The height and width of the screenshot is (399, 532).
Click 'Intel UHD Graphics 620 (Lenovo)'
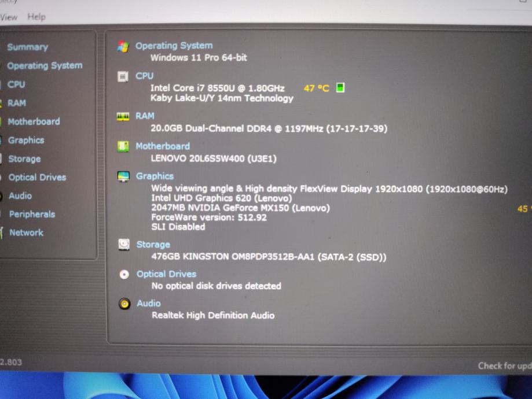(222, 198)
